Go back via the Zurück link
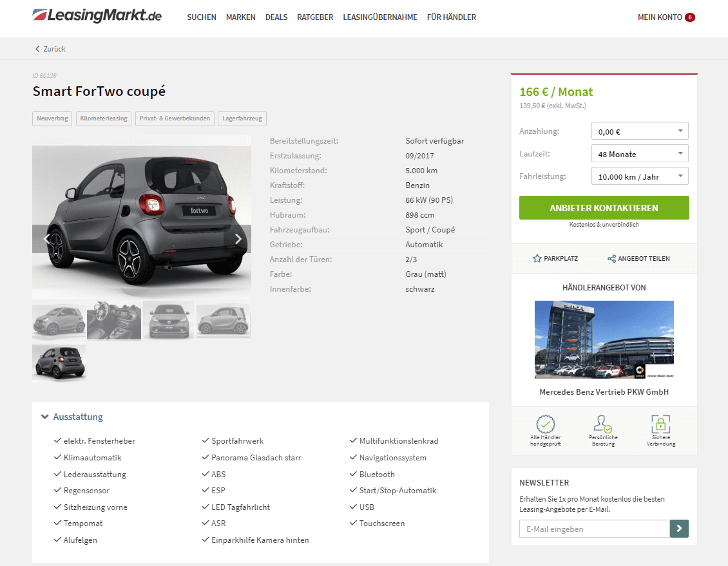This screenshot has width=728, height=566. click(50, 49)
